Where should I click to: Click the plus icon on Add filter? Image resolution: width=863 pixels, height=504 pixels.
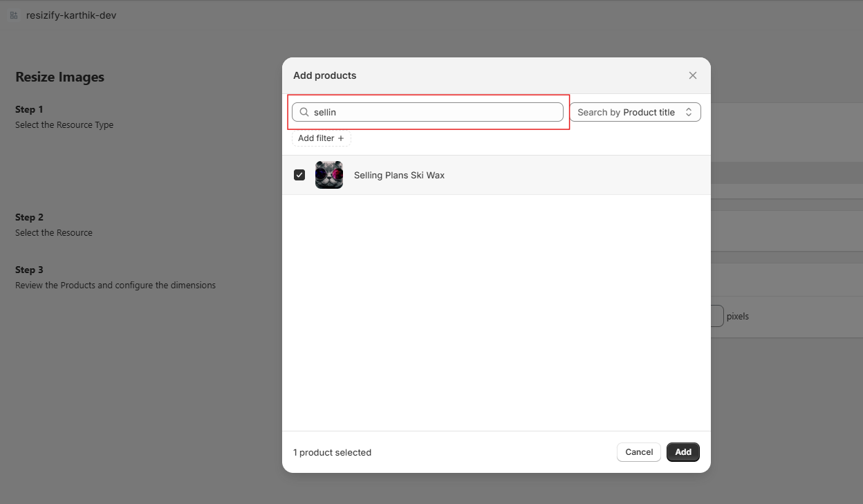[342, 138]
